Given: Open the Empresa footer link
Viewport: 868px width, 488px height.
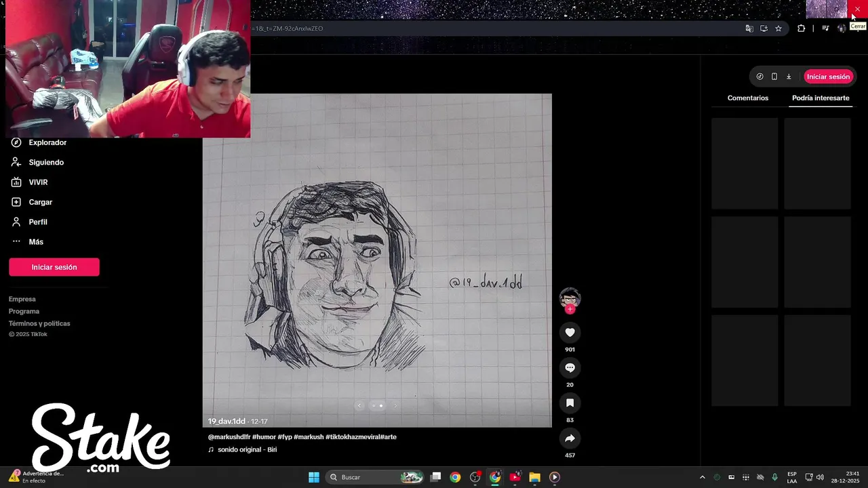Looking at the screenshot, I should 22,299.
